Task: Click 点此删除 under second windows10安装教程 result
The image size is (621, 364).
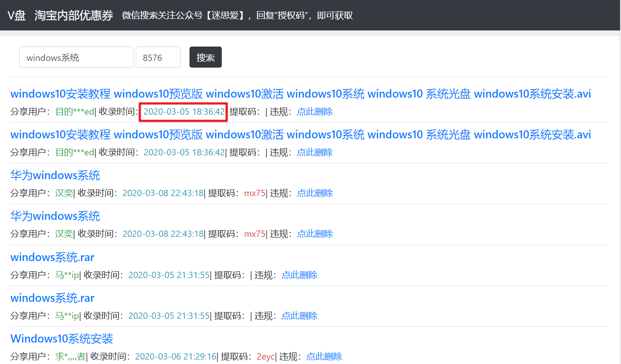Action: coord(315,152)
